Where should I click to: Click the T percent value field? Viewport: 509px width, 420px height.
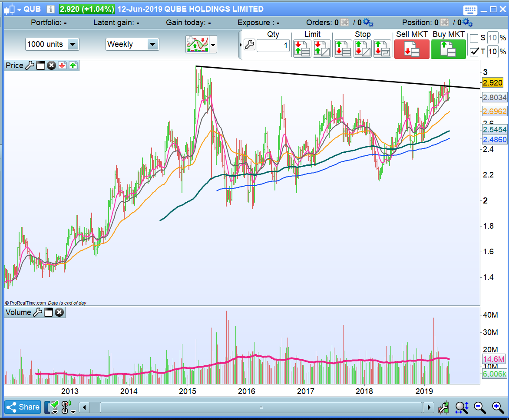[493, 52]
